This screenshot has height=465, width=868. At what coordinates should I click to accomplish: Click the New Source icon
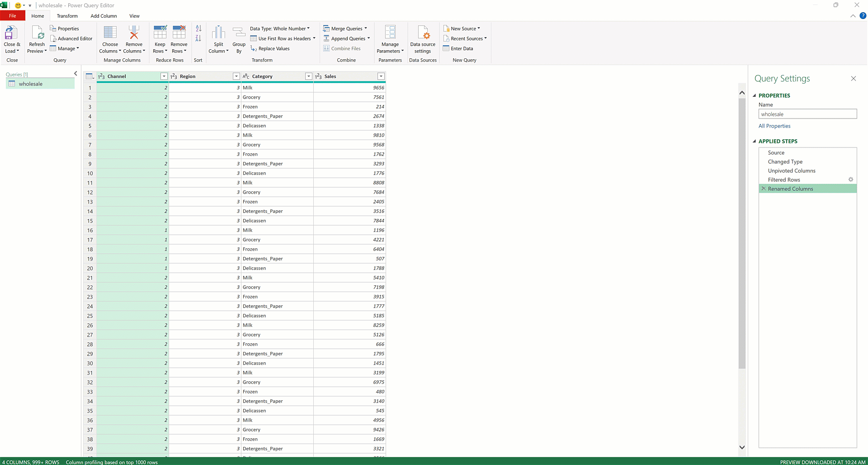pyautogui.click(x=446, y=28)
